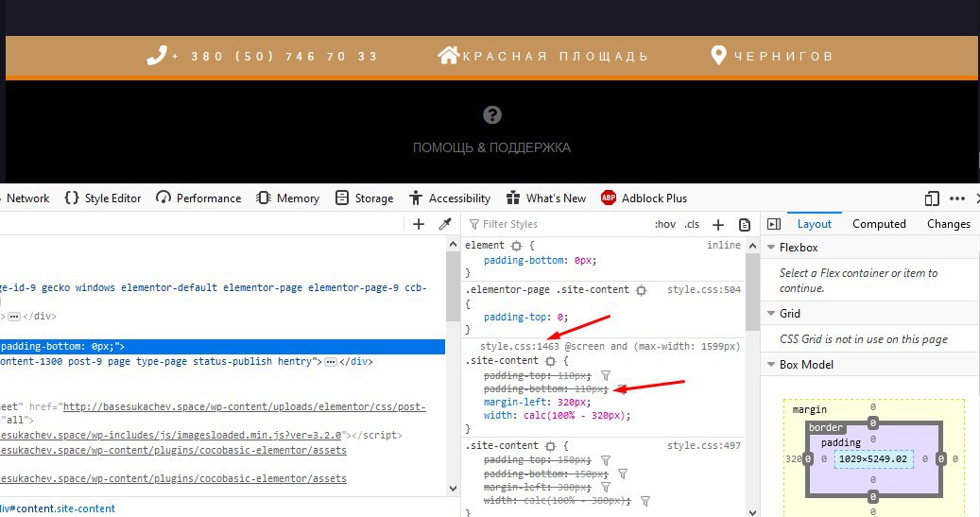Open the Style Editor tab
The width and height of the screenshot is (980, 517).
pyautogui.click(x=103, y=198)
